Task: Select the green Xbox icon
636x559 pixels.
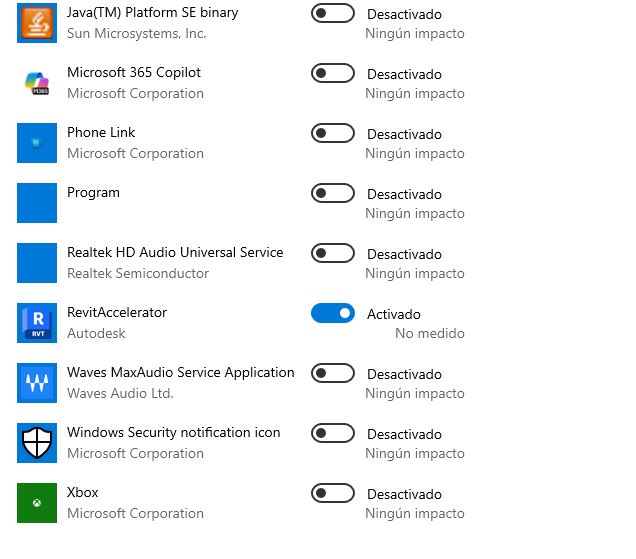Action: coord(37,503)
